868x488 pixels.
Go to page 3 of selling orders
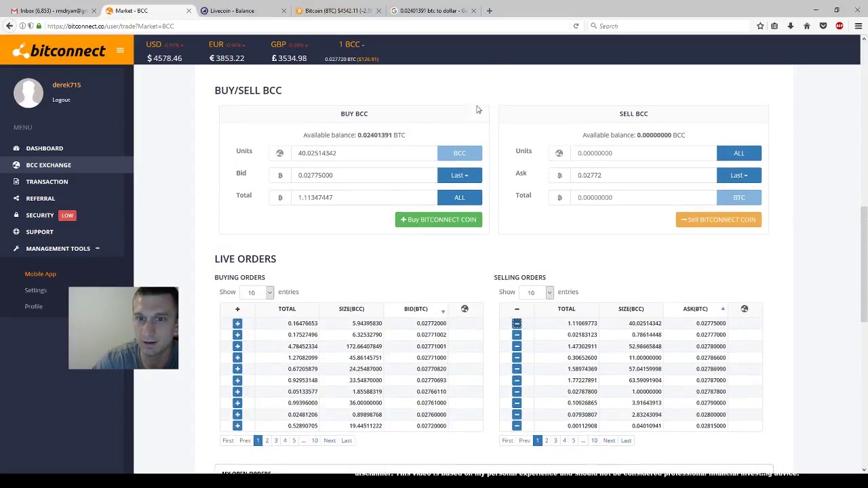pos(555,441)
